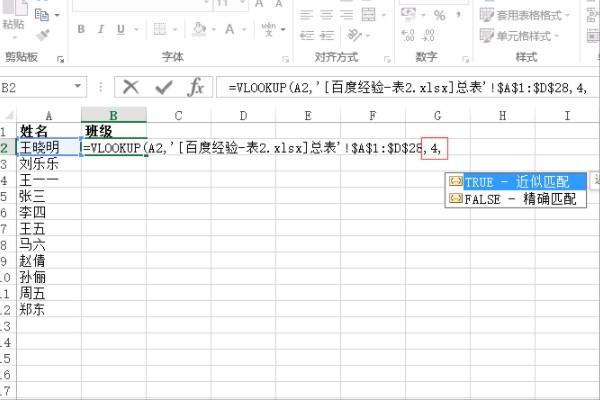The image size is (600, 400).
Task: Open the 单元格样式 menu
Action: pos(519,36)
